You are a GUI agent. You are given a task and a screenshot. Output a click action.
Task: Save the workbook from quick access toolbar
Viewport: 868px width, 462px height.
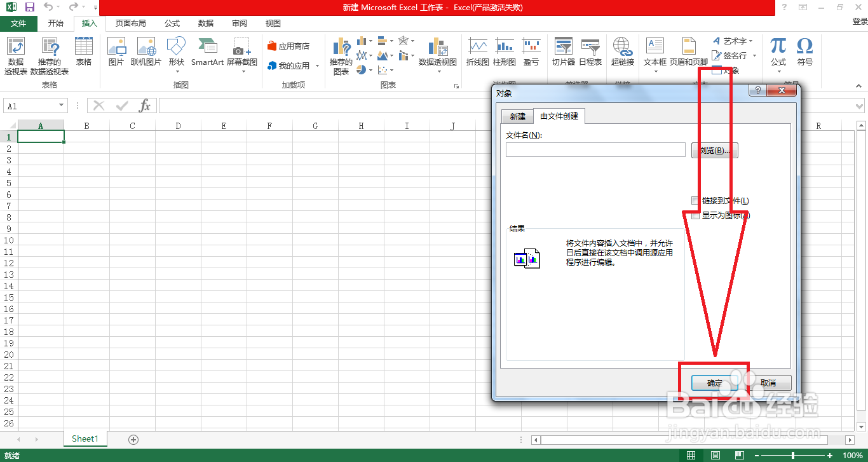[29, 7]
